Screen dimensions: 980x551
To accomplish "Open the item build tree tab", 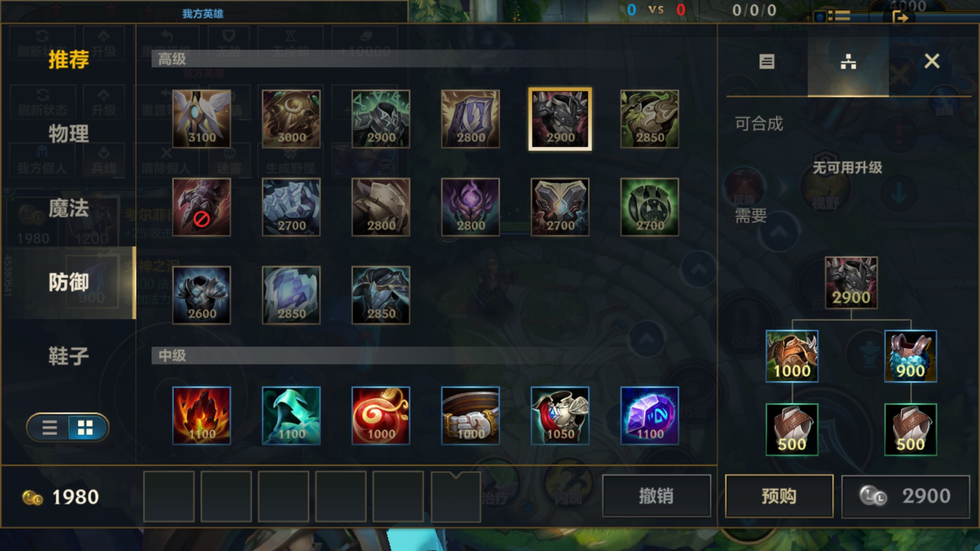I will point(848,62).
